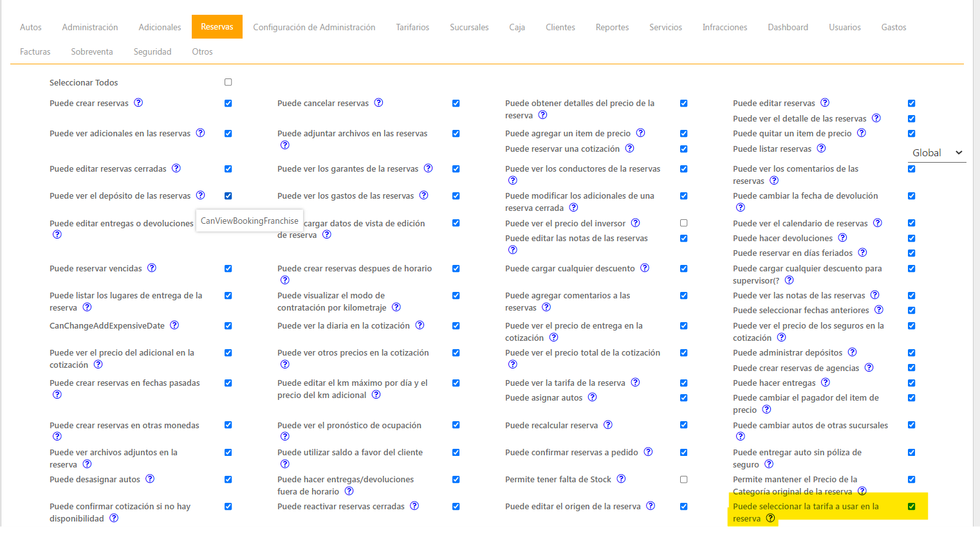Enable Permite tener falta de Stock checkbox
Viewport: 980px width, 535px height.
pos(683,480)
